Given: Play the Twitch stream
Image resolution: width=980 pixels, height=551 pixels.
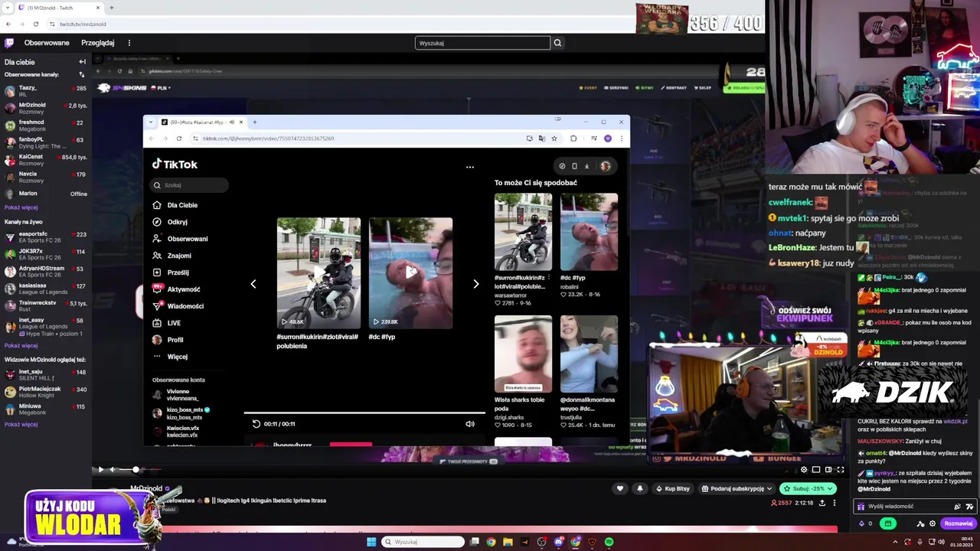Looking at the screenshot, I should [x=100, y=469].
